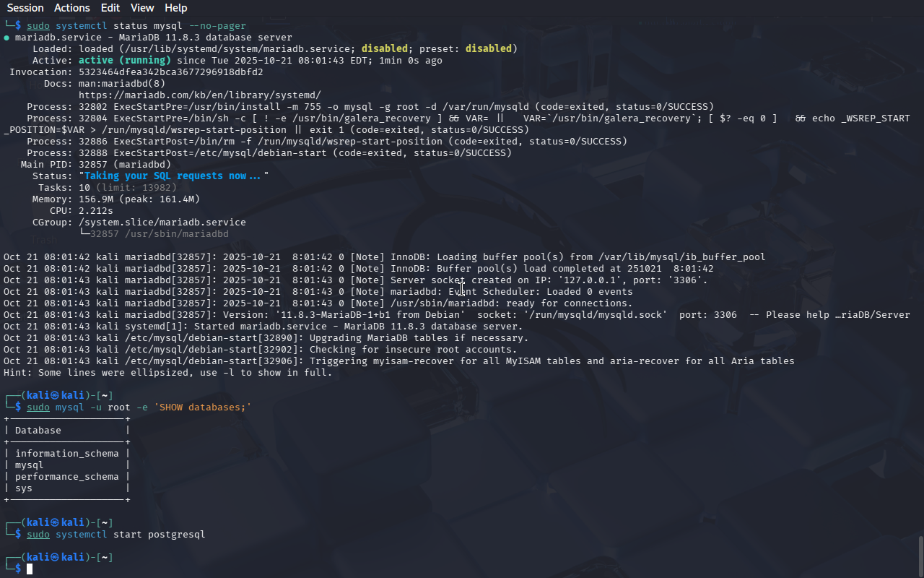Click the word postgresql in the start command
The image size is (924, 578).
(176, 535)
